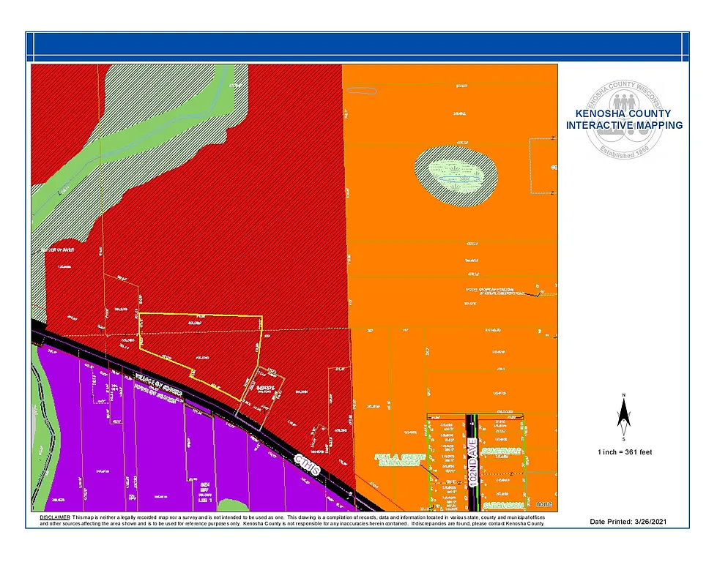Viewport: 728px width, 562px height.
Task: Click the north arrow compass symbol
Action: point(623,418)
